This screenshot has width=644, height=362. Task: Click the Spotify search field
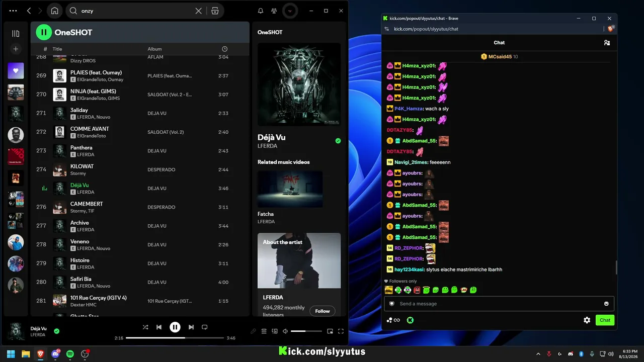[x=136, y=11]
